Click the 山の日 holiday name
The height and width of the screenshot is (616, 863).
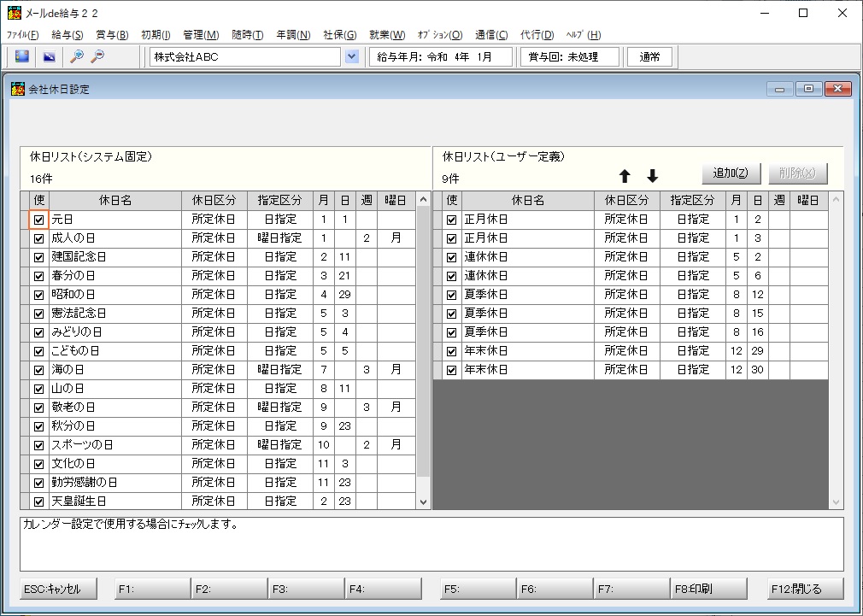click(115, 389)
